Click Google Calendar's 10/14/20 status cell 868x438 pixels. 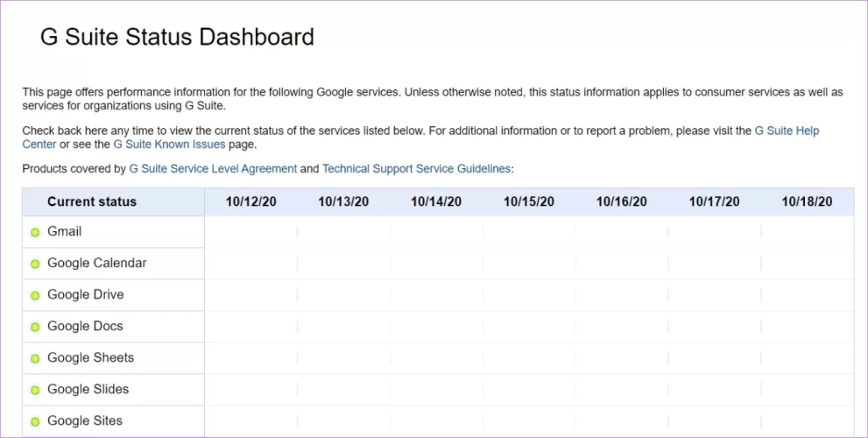436,264
